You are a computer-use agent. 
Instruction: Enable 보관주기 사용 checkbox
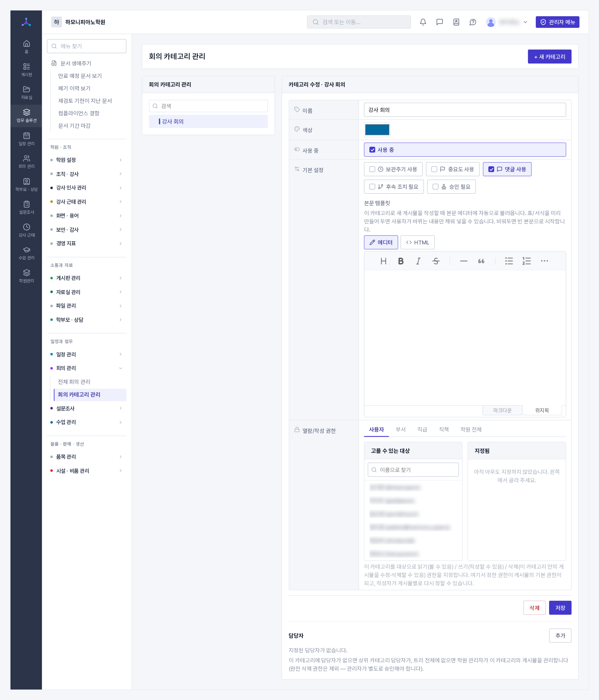click(372, 169)
